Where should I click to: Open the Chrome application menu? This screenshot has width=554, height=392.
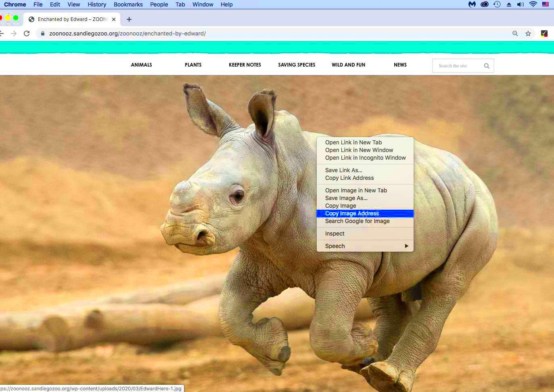click(15, 4)
